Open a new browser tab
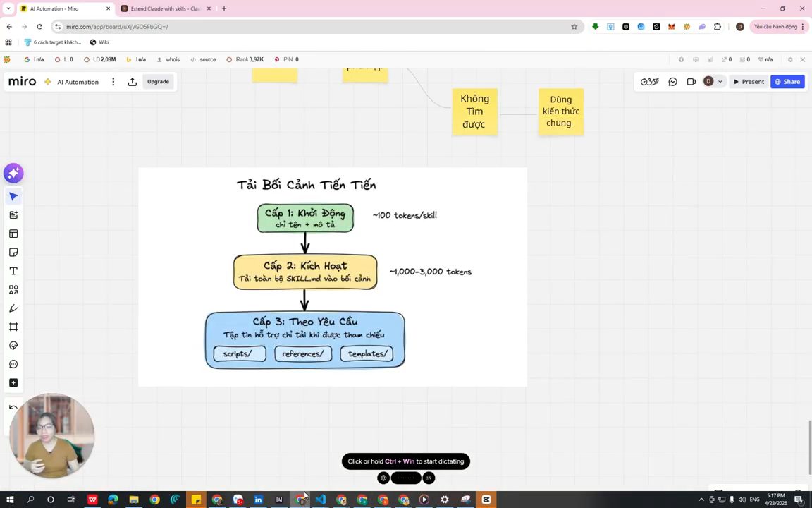The height and width of the screenshot is (508, 812). tap(224, 8)
